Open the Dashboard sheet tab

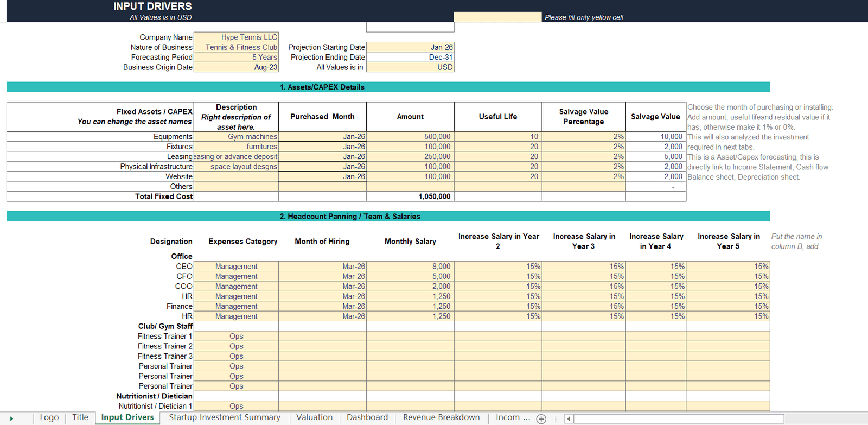[367, 417]
